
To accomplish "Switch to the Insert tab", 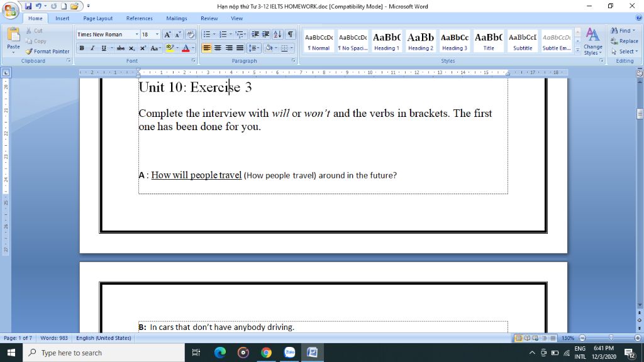I will [62, 18].
